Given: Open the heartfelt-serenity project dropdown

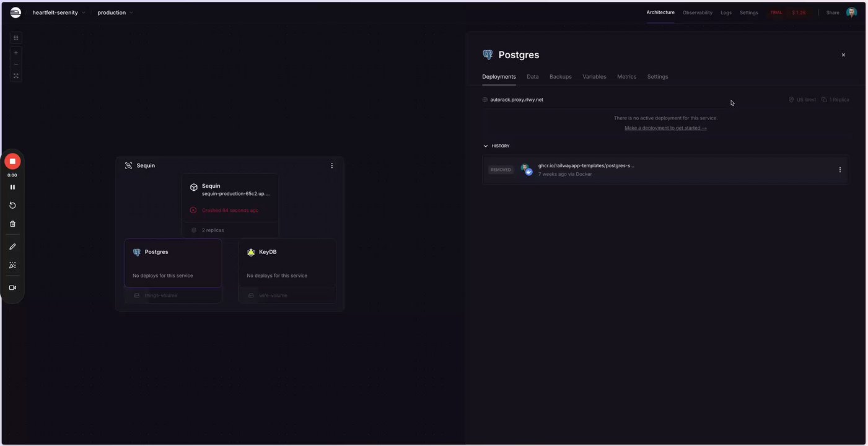Looking at the screenshot, I should (x=59, y=12).
